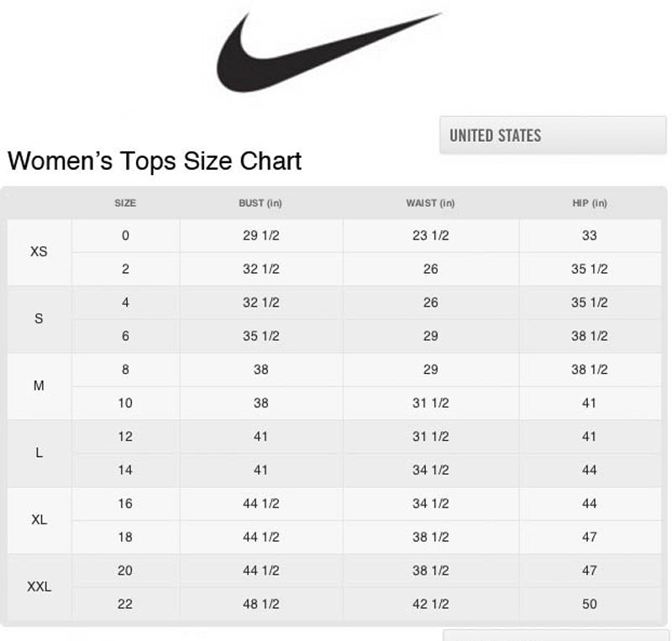Click the HIP (in) column header
The height and width of the screenshot is (641, 672).
tap(589, 203)
